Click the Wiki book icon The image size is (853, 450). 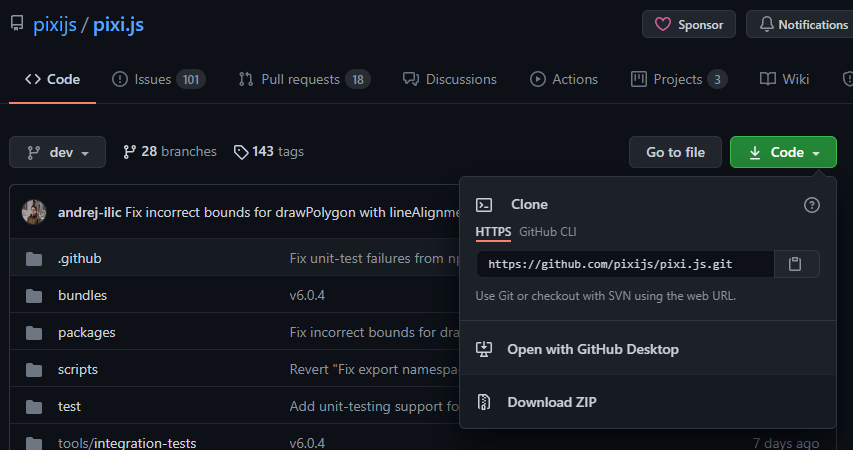(768, 79)
